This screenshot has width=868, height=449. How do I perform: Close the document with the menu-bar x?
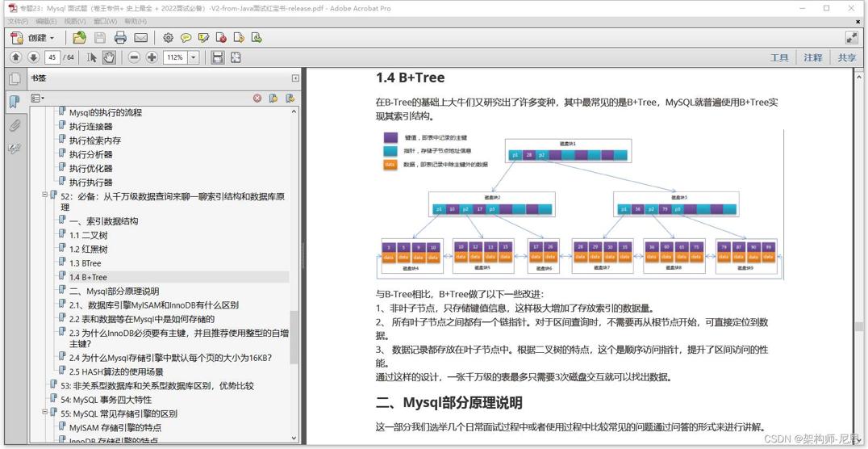tap(858, 21)
